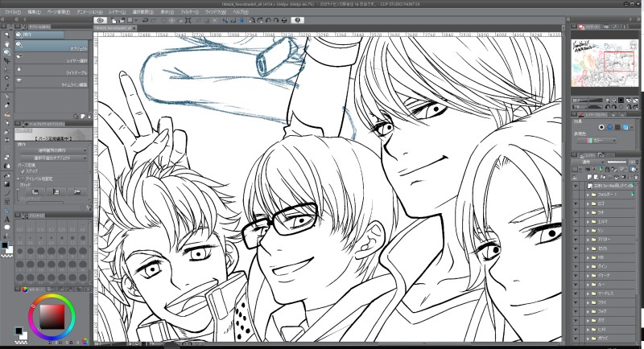Click Navigator zoom in magnifier icon
The height and width of the screenshot is (349, 644).
[614, 100]
